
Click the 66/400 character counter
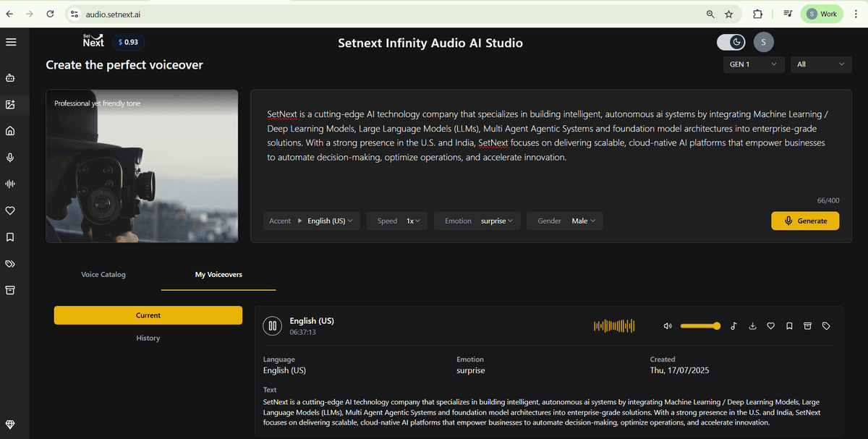point(827,200)
